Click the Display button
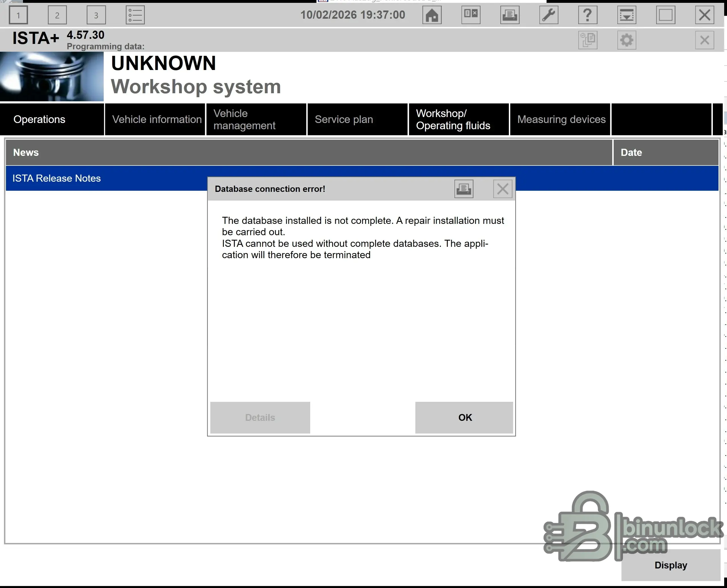Screen dimensions: 727x588 click(x=670, y=565)
